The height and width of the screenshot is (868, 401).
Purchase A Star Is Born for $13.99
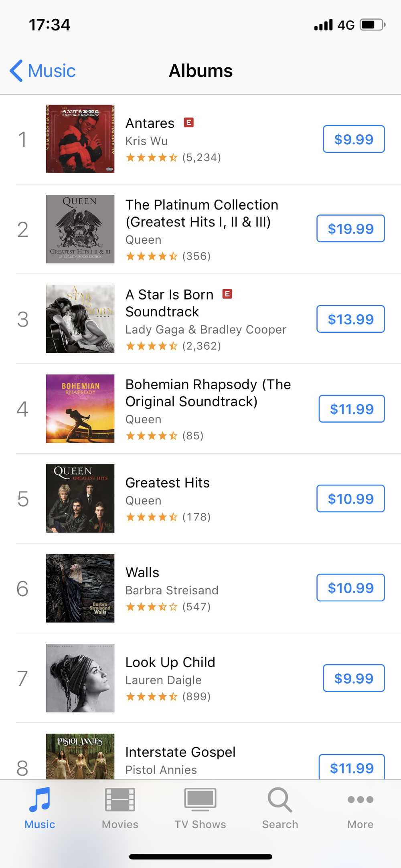[x=350, y=319]
